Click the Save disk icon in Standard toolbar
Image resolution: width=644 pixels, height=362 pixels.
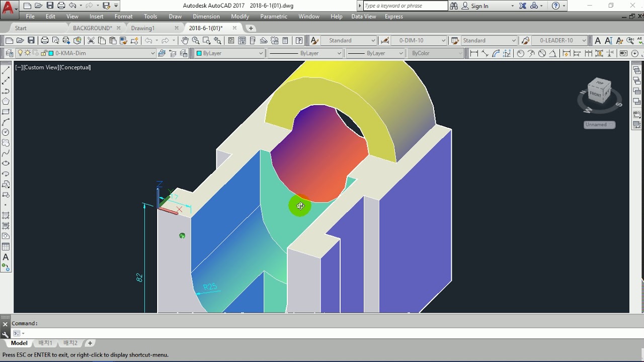tap(31, 40)
